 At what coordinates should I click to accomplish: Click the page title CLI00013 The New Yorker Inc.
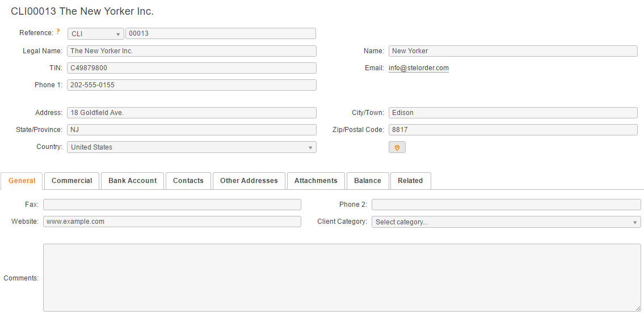click(82, 11)
